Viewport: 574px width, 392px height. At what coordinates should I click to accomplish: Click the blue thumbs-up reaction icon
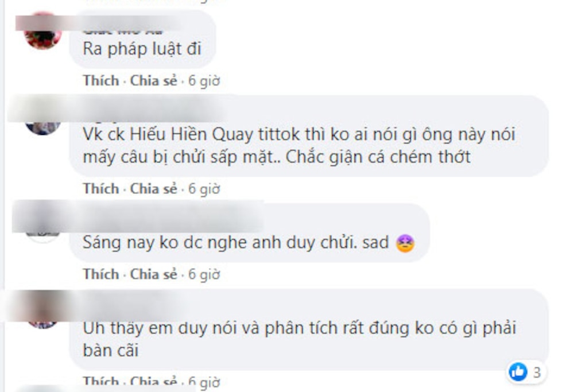[x=518, y=372]
